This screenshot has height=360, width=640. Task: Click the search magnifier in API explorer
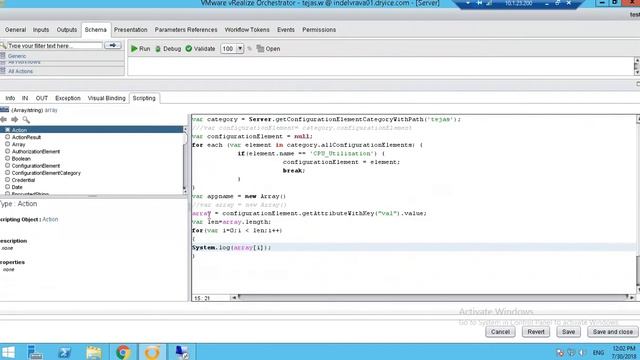pos(26,120)
